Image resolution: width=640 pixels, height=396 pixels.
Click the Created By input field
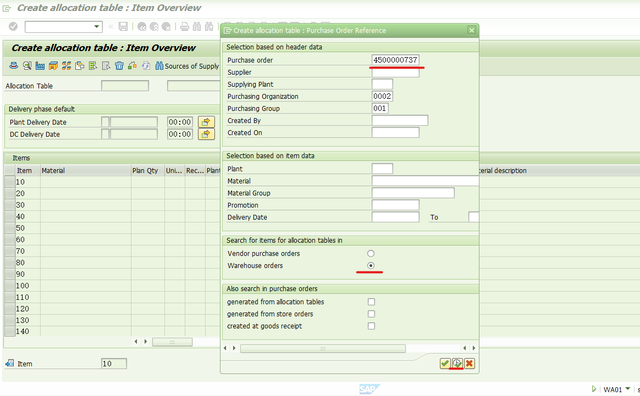pos(400,120)
